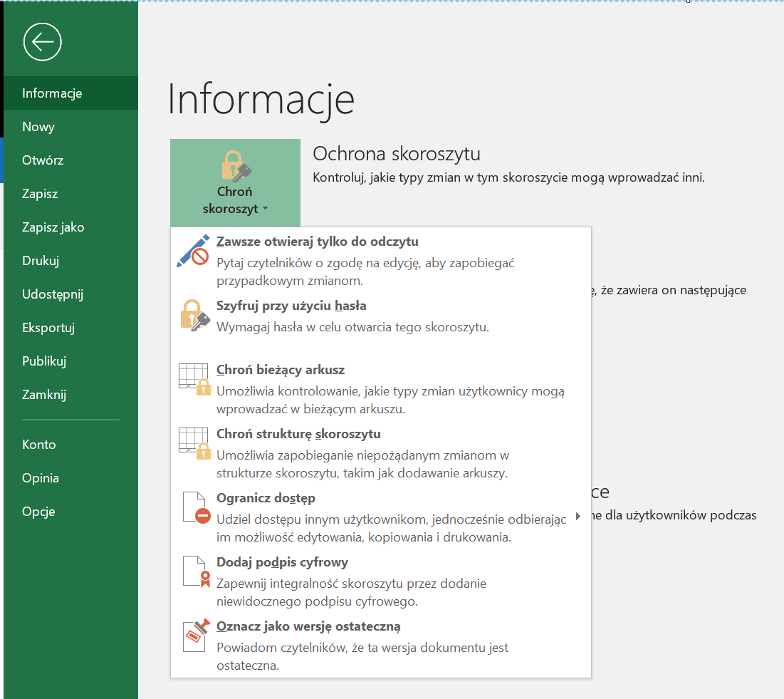Select Szyfruj przy użyciu hasła
Image resolution: width=784 pixels, height=699 pixels.
pos(291,306)
